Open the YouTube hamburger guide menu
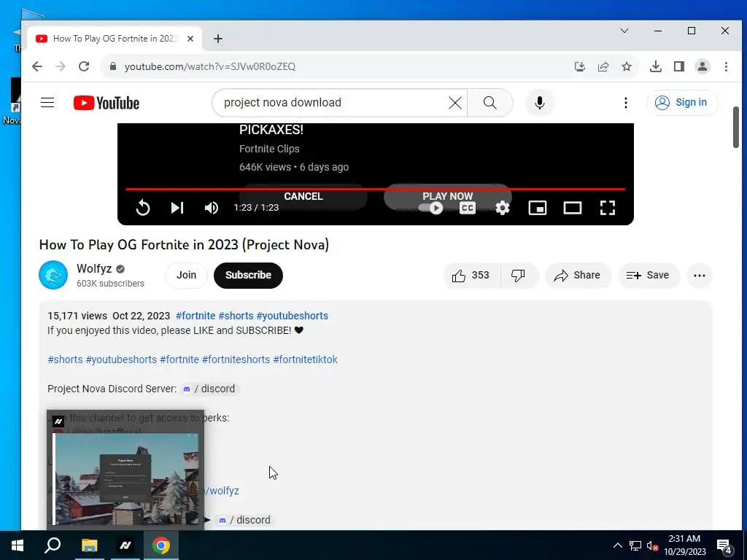Viewport: 747px width, 560px height. (47, 102)
